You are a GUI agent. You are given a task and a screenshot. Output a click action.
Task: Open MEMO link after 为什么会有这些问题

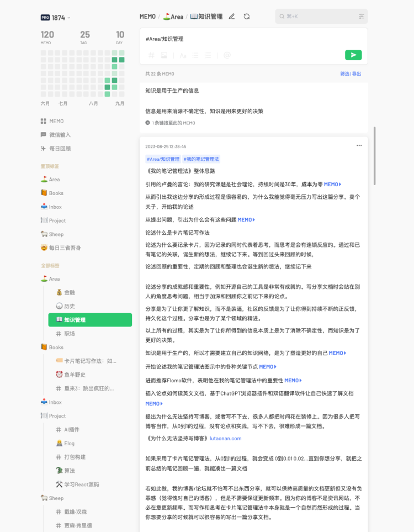click(x=246, y=219)
